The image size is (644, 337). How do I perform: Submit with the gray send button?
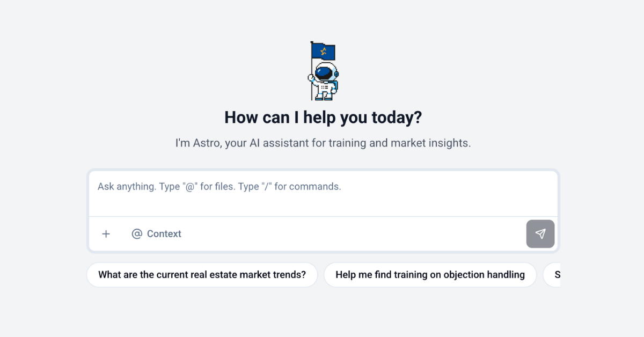point(540,233)
